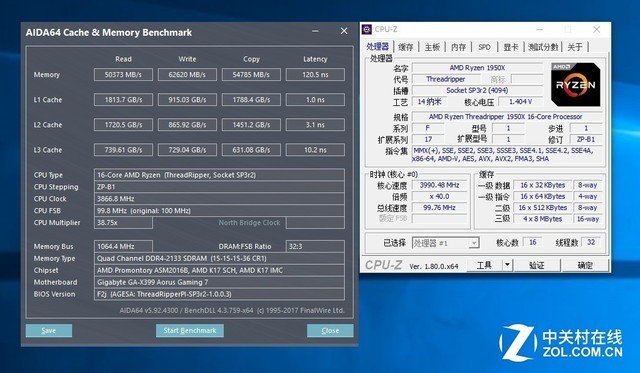The height and width of the screenshot is (373, 640).
Task: Close the CPU-Z window with X
Action: 596,29
